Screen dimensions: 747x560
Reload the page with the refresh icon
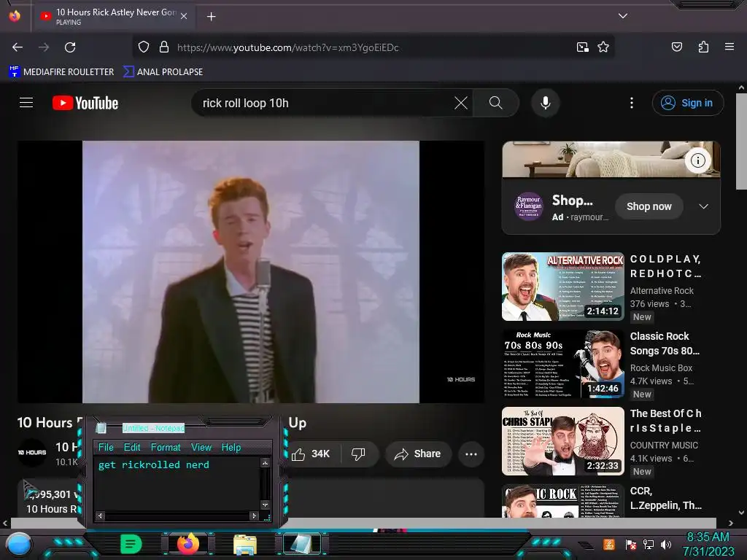point(70,47)
